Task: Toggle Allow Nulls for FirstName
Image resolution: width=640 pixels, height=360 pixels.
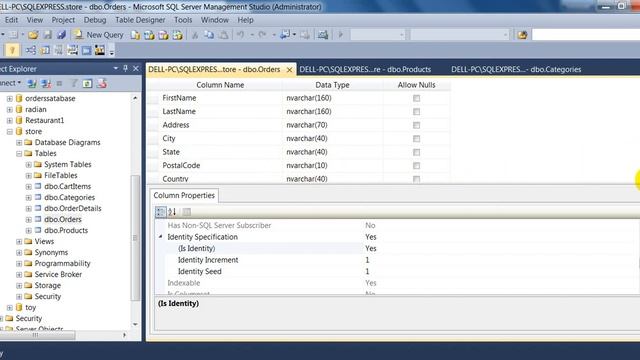Action: (x=416, y=98)
